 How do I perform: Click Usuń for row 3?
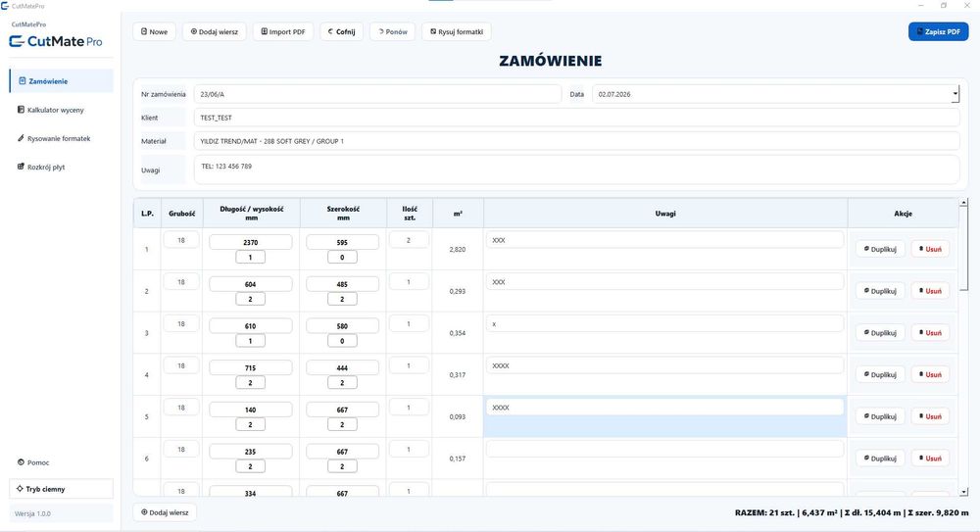930,332
